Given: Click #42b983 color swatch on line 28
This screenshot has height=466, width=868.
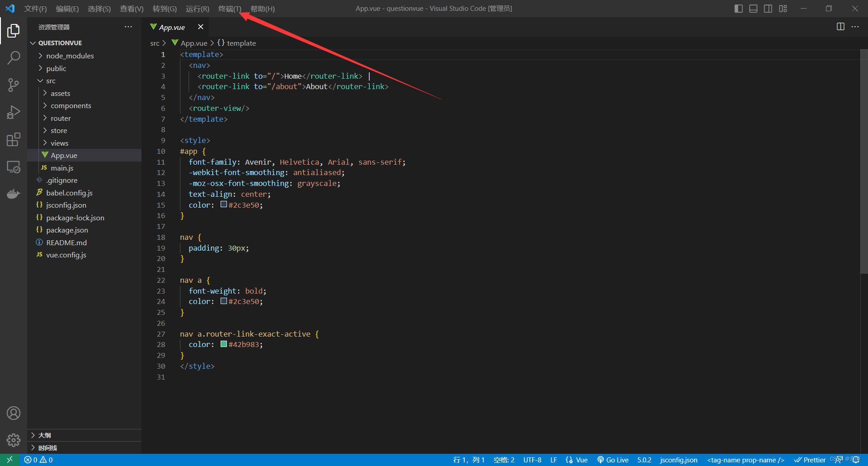Looking at the screenshot, I should pos(224,344).
